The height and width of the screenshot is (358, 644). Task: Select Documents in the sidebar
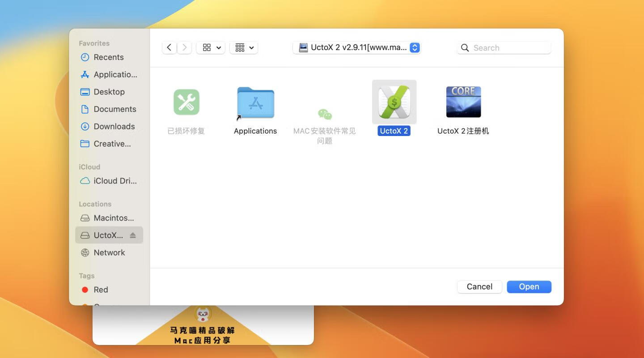pos(115,109)
